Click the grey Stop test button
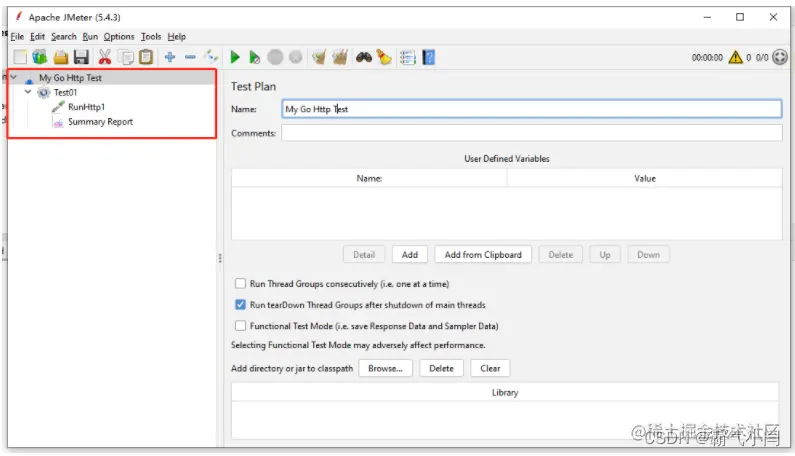Screen dimensions: 795x456 point(275,57)
